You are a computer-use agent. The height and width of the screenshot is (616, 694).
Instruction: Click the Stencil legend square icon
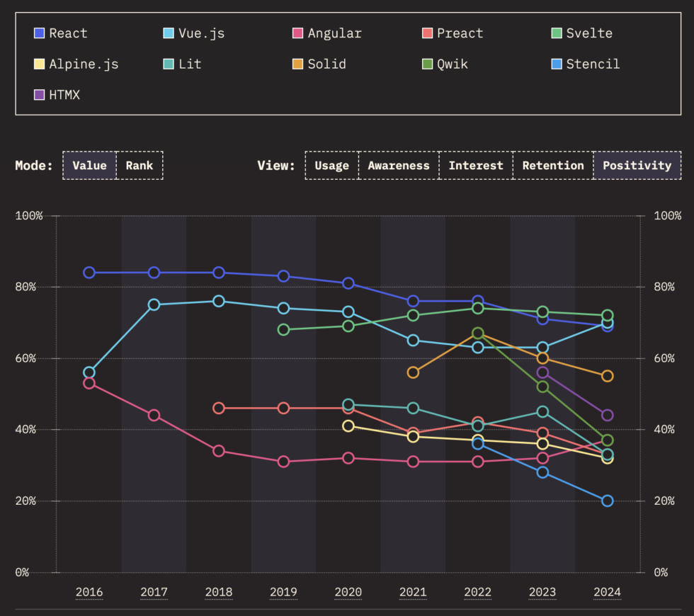pos(557,64)
